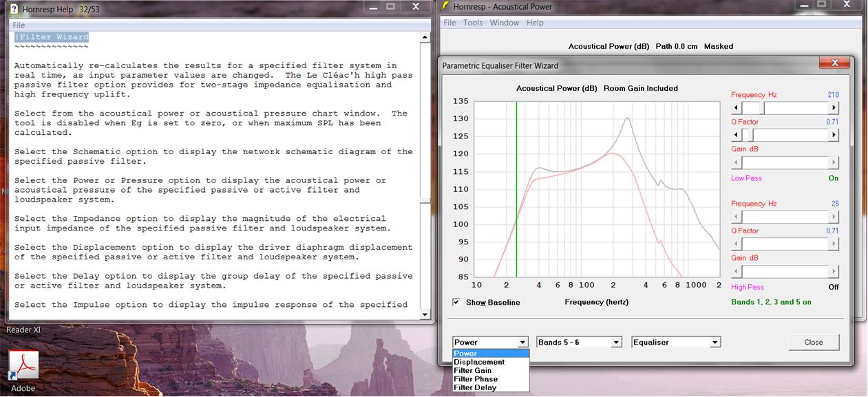Click the Help window scrollbar down arrow
868x397 pixels.
point(425,314)
